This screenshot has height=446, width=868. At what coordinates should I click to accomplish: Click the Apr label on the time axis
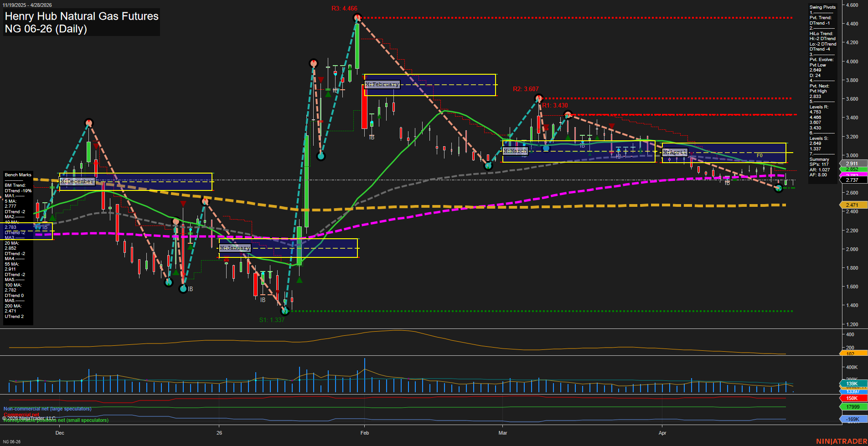click(x=663, y=433)
